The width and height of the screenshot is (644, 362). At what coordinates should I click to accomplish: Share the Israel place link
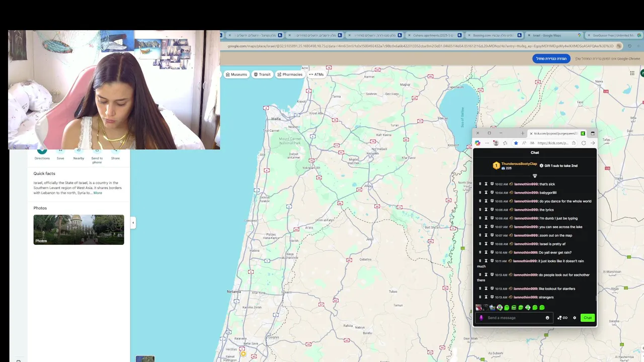(115, 154)
